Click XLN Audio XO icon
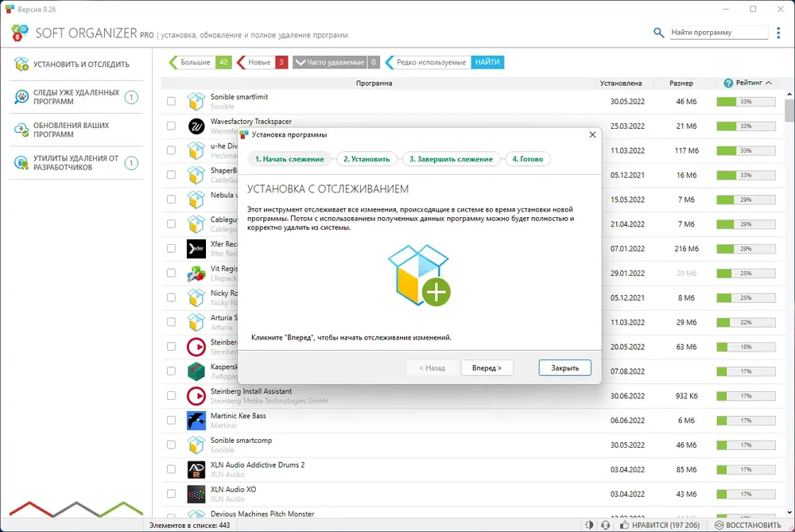 [196, 494]
